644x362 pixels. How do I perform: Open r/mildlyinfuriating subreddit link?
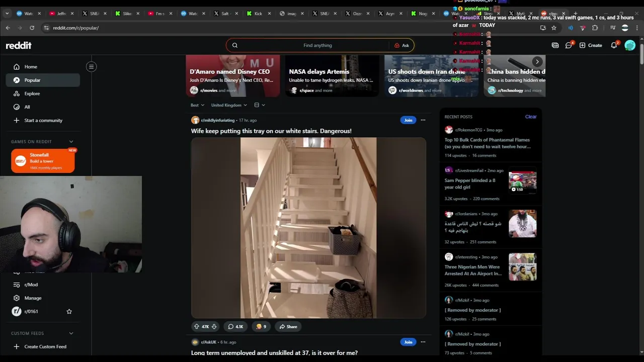tap(217, 120)
